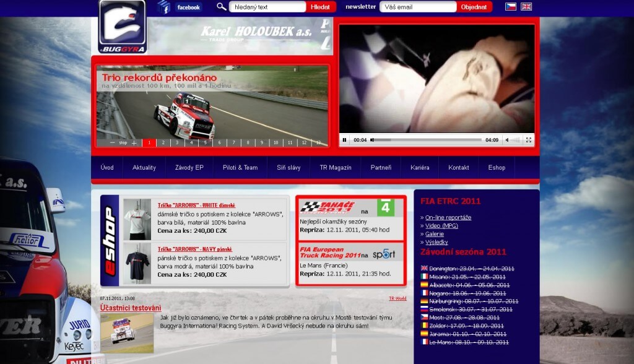
Task: Select slide 10 in the slideshow
Action: tap(276, 143)
